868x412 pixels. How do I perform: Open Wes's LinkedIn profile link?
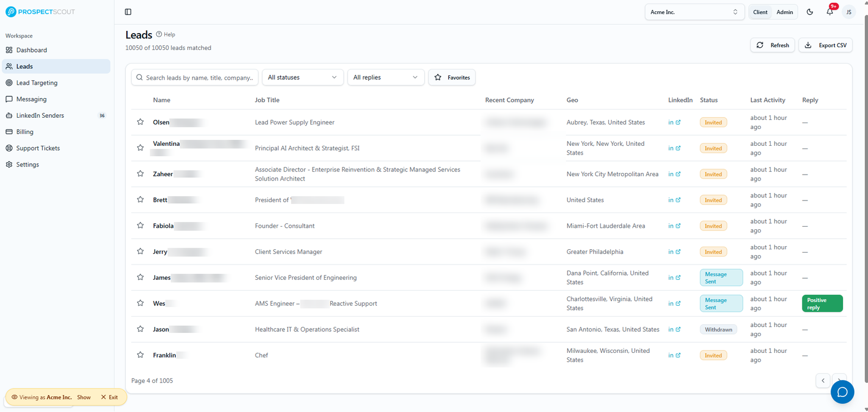point(674,304)
